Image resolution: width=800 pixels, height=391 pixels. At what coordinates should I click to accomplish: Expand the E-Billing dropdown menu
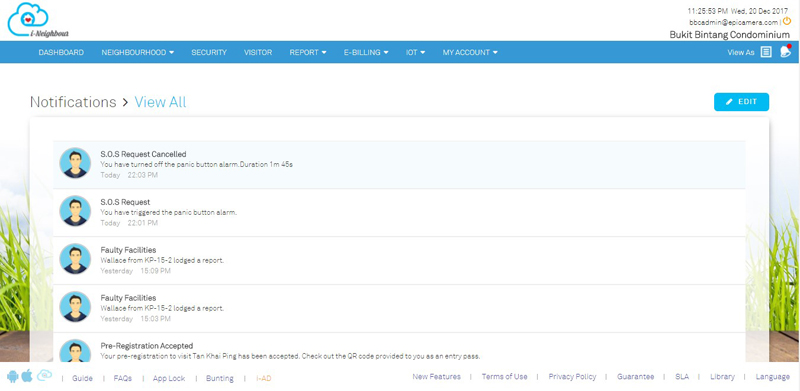[x=366, y=53]
